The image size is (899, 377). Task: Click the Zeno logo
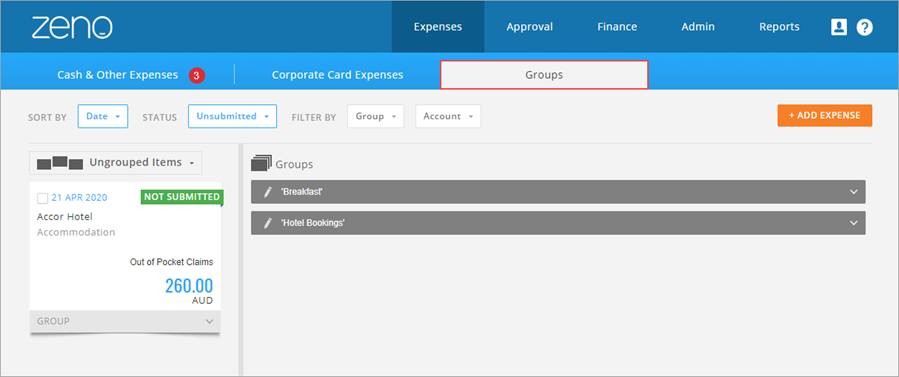point(72,27)
